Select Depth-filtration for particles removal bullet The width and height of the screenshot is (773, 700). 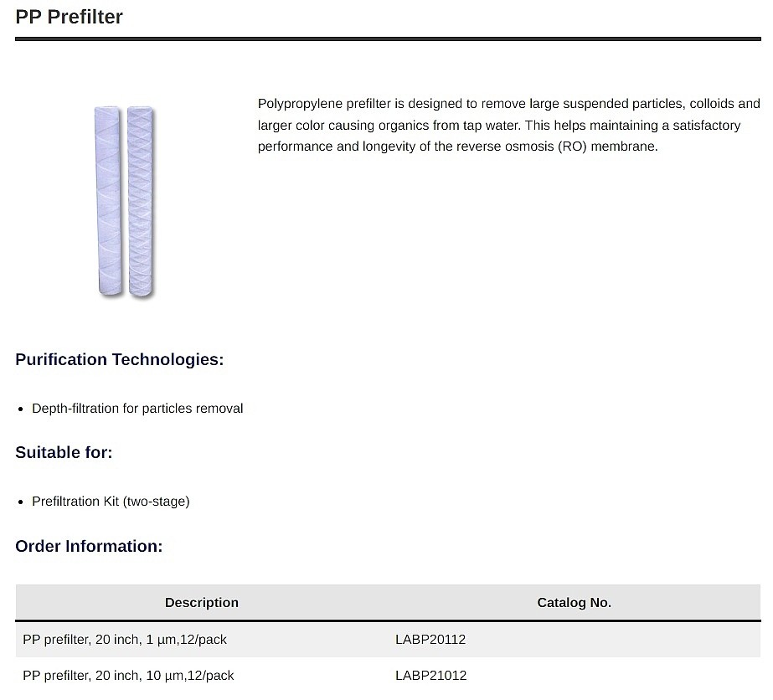tap(137, 408)
